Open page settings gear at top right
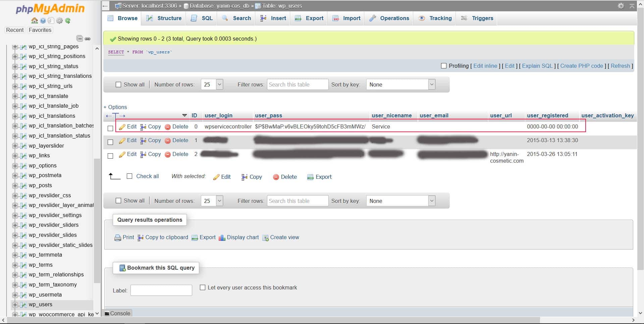 coord(621,6)
